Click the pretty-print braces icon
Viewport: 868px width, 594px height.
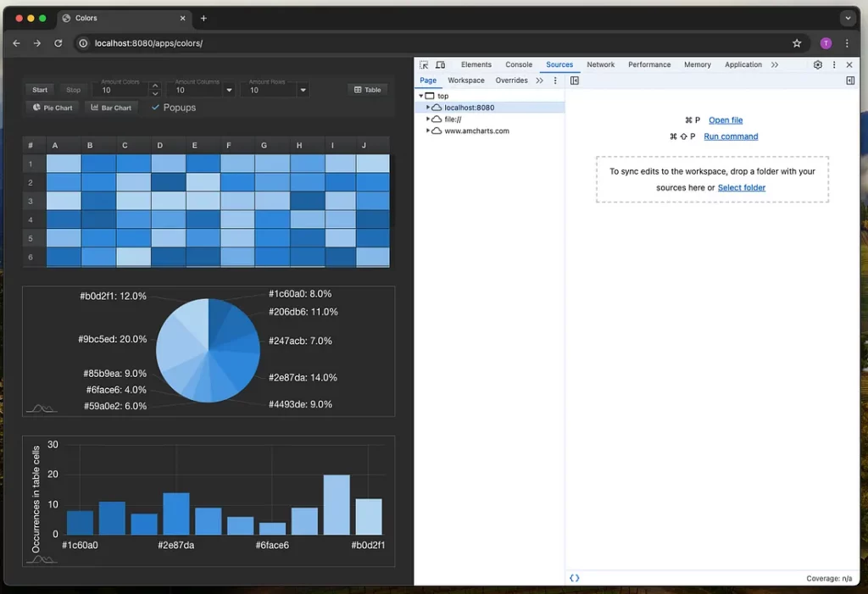pyautogui.click(x=575, y=578)
